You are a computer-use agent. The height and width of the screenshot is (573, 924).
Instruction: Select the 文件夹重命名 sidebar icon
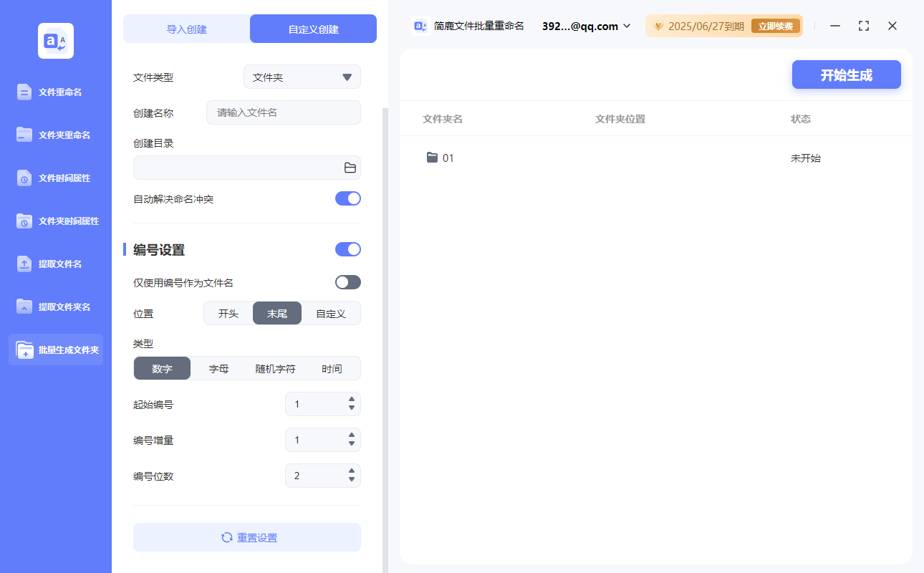click(x=55, y=135)
